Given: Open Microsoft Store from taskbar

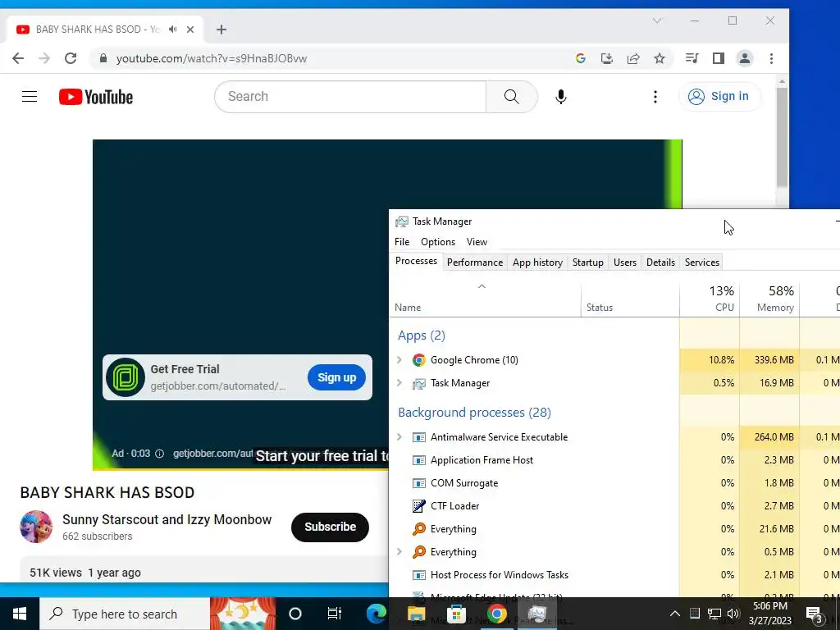Looking at the screenshot, I should coord(456,614).
